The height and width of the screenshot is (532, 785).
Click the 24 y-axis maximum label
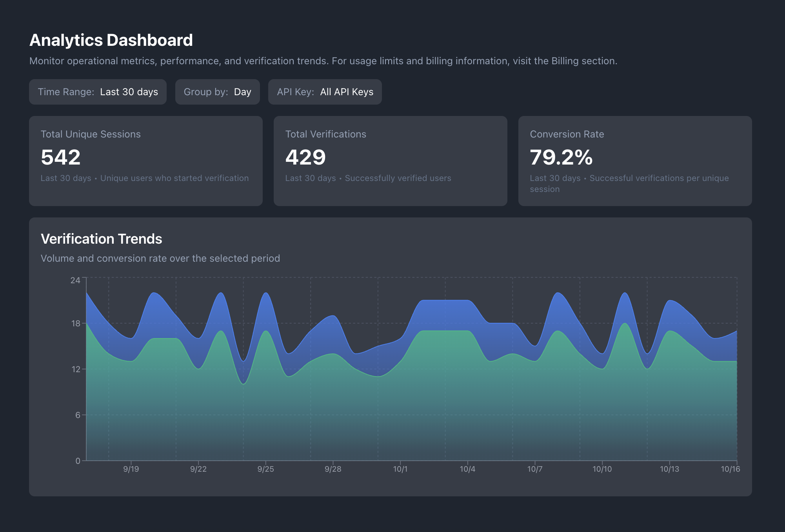coord(75,280)
